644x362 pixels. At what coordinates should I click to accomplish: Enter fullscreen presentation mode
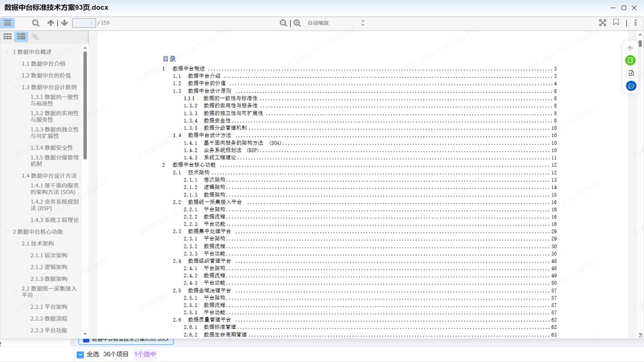click(603, 23)
